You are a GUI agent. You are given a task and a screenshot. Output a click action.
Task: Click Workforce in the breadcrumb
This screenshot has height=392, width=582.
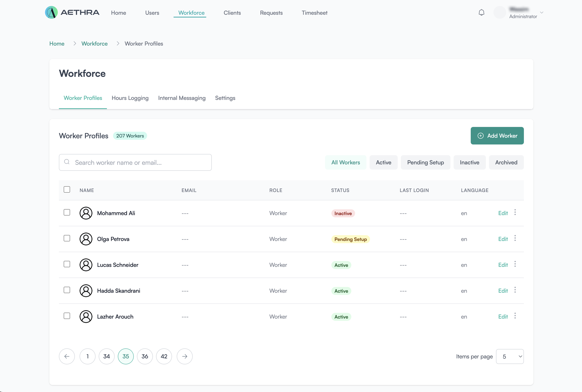[95, 44]
